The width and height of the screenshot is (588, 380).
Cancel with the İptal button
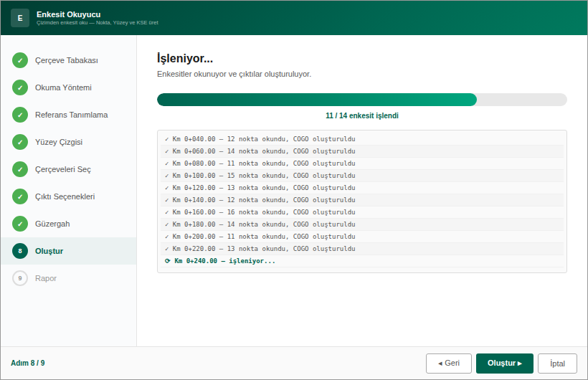[557, 363]
